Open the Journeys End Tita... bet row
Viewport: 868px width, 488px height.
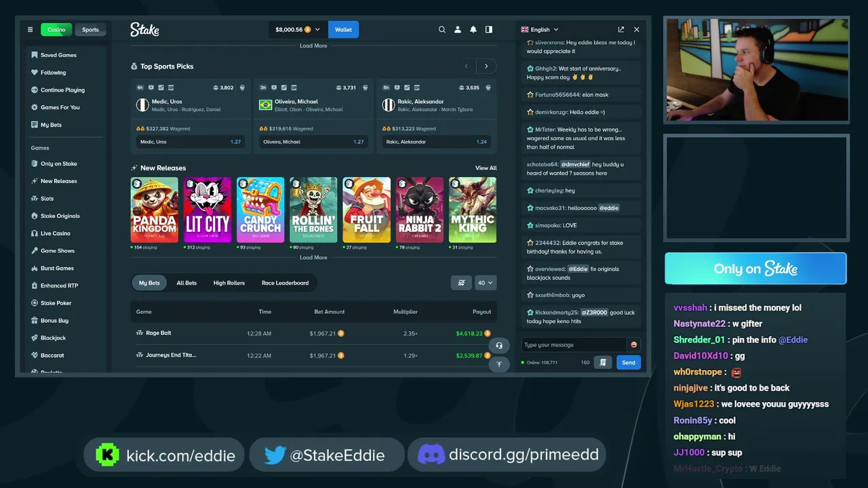[x=313, y=355]
